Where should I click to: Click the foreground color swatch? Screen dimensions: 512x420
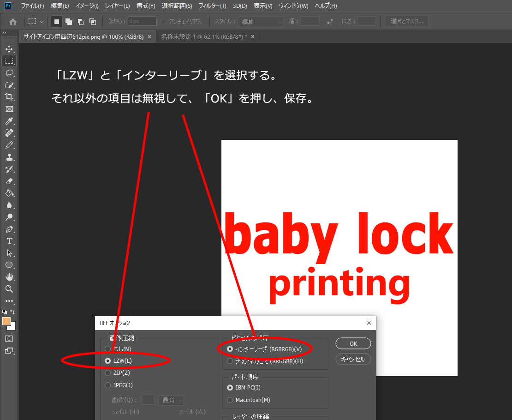click(6, 321)
